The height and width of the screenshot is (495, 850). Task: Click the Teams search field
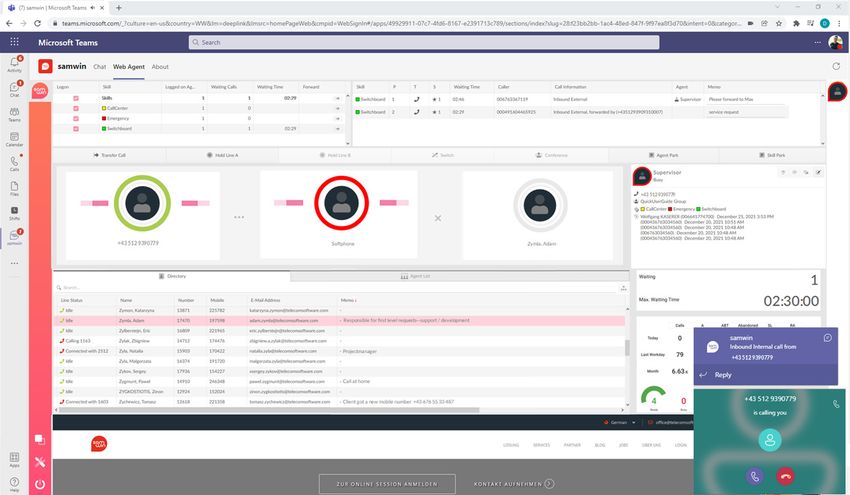point(420,43)
